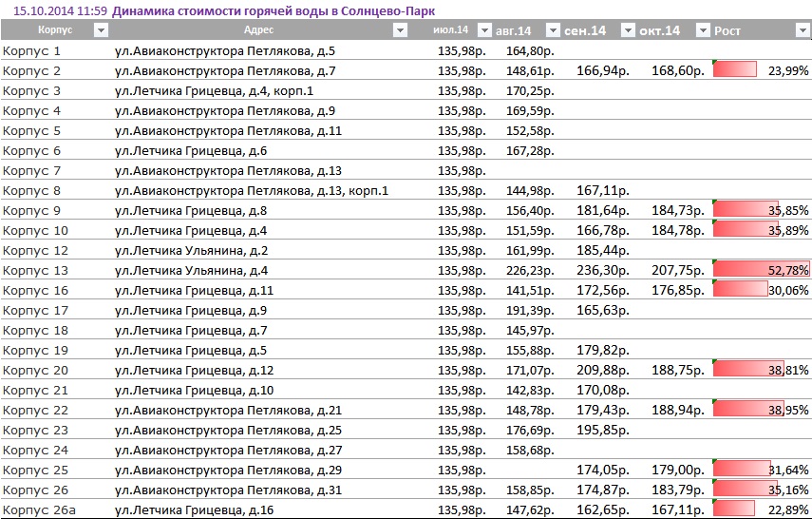The height and width of the screenshot is (519, 812).
Task: Select the title 'Динамика стоимости горячей воды в Солнцево-Парк'
Action: pos(274,10)
